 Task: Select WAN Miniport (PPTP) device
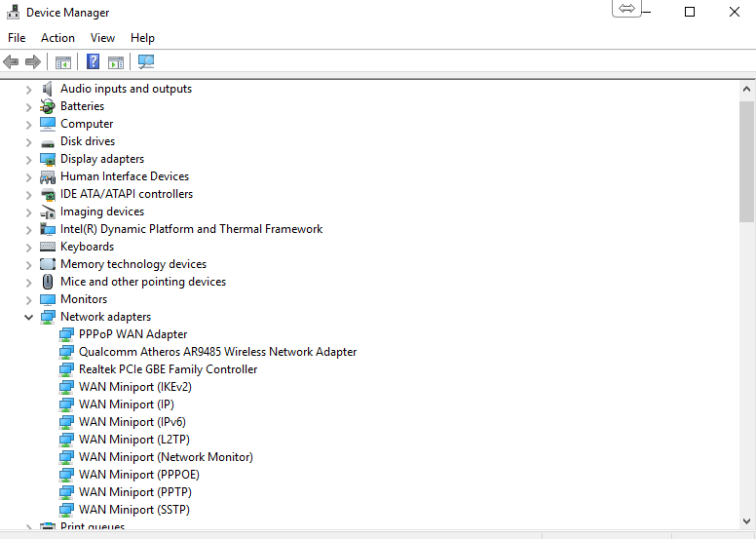click(x=135, y=492)
